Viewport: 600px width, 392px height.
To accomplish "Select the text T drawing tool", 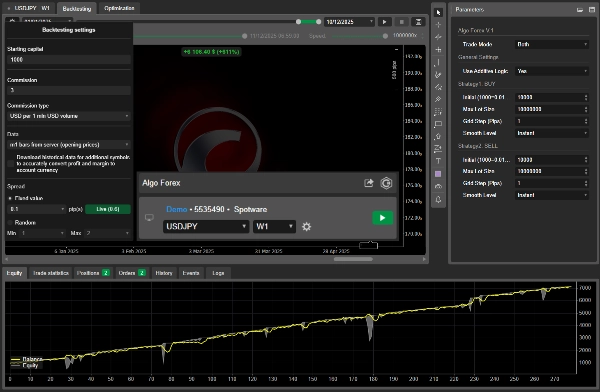I will click(x=439, y=161).
